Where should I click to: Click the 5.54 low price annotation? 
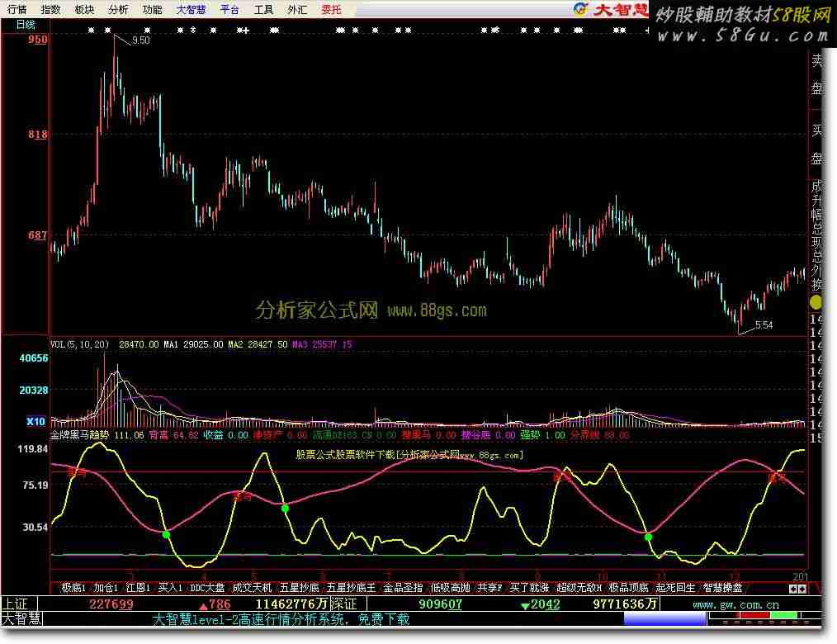(764, 324)
